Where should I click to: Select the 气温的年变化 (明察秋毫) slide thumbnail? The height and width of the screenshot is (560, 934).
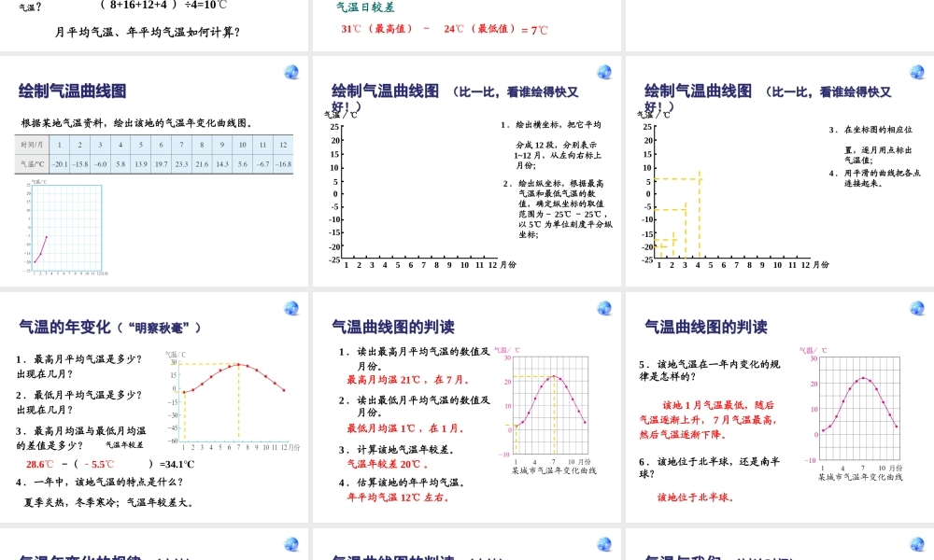(x=154, y=407)
